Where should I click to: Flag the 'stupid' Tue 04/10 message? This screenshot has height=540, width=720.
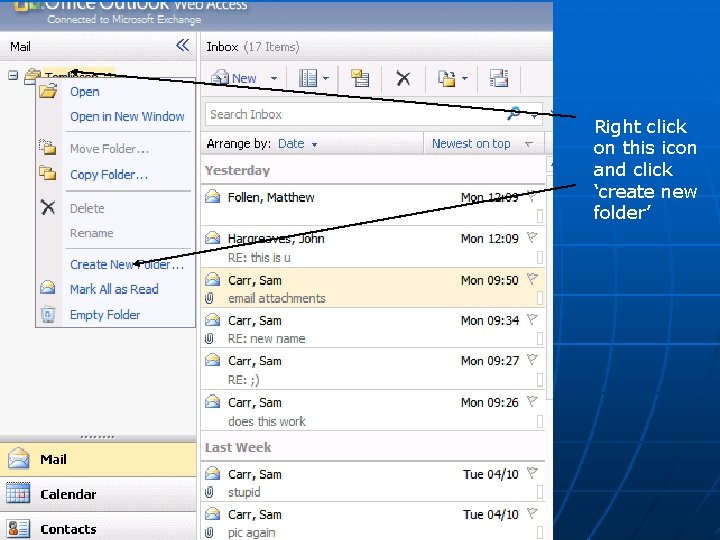[x=532, y=472]
